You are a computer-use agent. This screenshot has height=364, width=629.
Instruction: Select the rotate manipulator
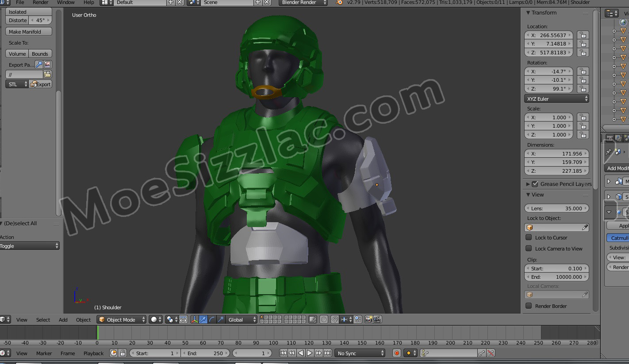pos(212,319)
